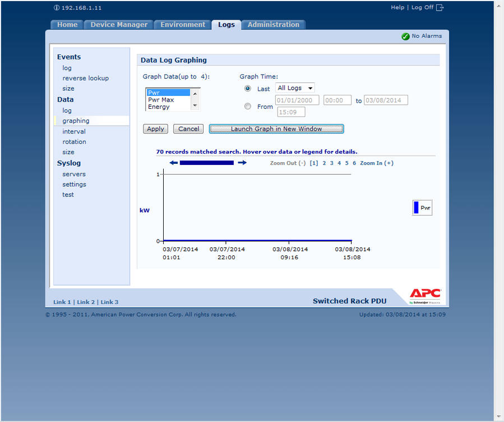Open the Administration tab
The width and height of the screenshot is (504, 422).
point(274,25)
